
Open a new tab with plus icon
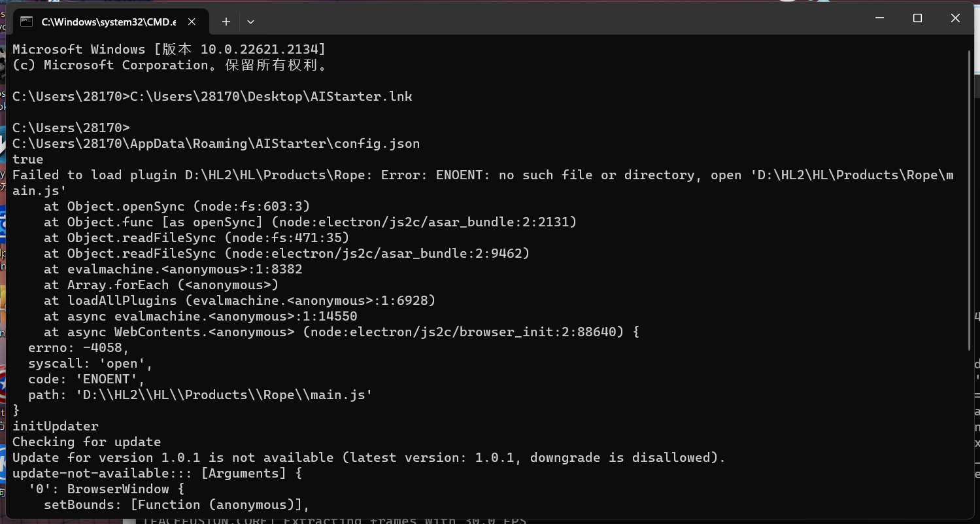coord(226,22)
